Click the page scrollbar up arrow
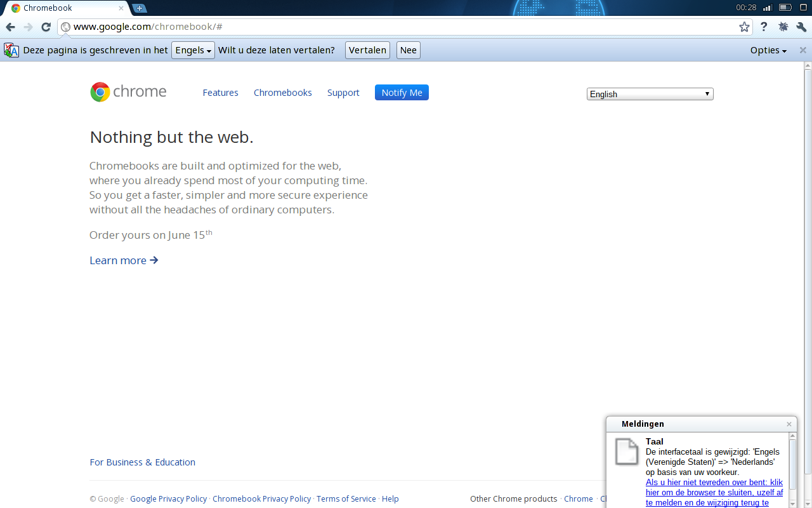The width and height of the screenshot is (812, 508). click(808, 65)
